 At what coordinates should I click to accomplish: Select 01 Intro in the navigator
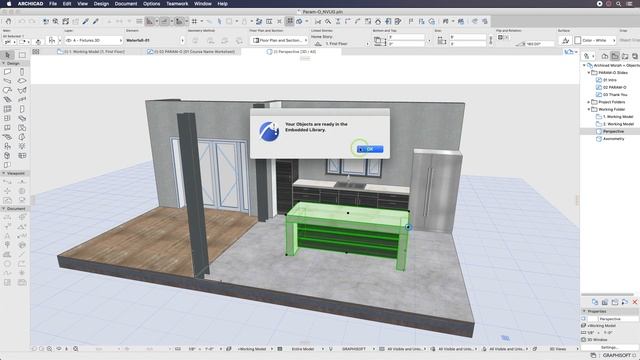(x=610, y=80)
